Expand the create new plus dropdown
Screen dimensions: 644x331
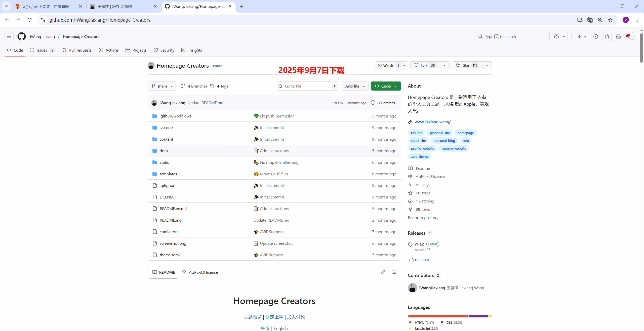582,36
